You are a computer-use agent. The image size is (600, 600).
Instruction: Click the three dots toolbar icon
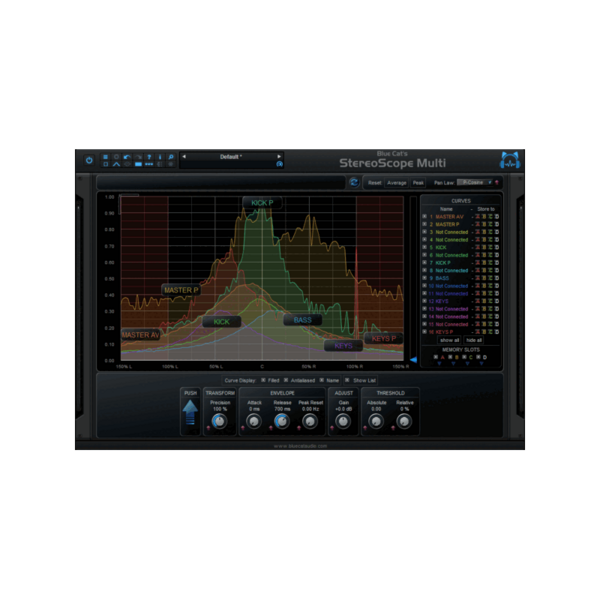tap(149, 164)
